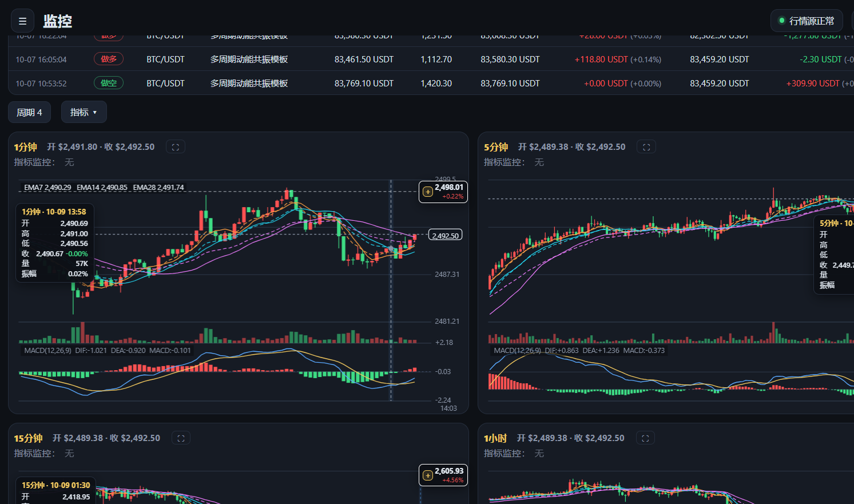Click the 83,580.30 USDT cell in the 16:05:04 row
The width and height of the screenshot is (854, 504).
[510, 59]
